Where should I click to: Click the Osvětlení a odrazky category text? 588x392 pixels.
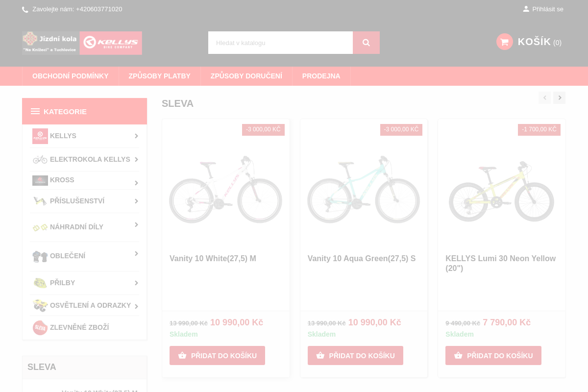(91, 305)
